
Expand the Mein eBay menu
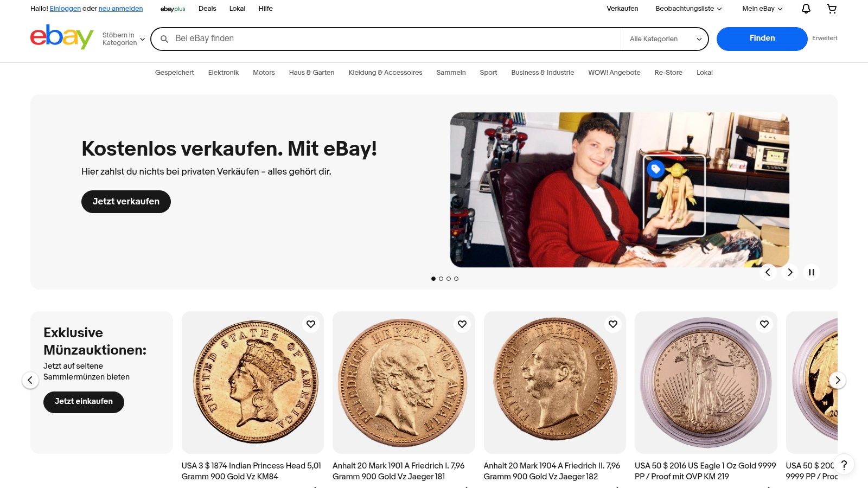pyautogui.click(x=762, y=9)
